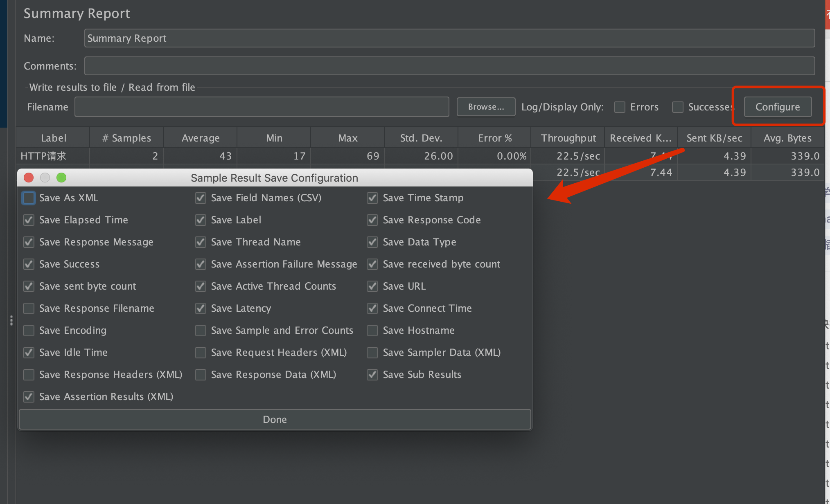Image resolution: width=830 pixels, height=504 pixels.
Task: Focus the Comments text field
Action: click(449, 66)
